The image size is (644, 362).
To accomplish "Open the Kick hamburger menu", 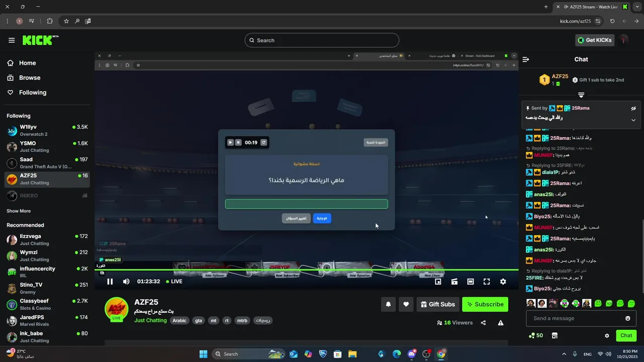I will click(x=12, y=40).
